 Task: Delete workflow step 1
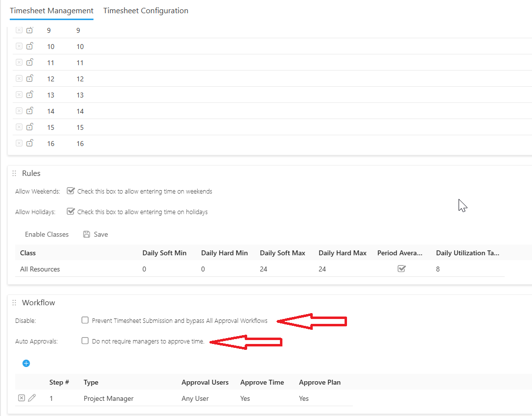click(x=22, y=398)
